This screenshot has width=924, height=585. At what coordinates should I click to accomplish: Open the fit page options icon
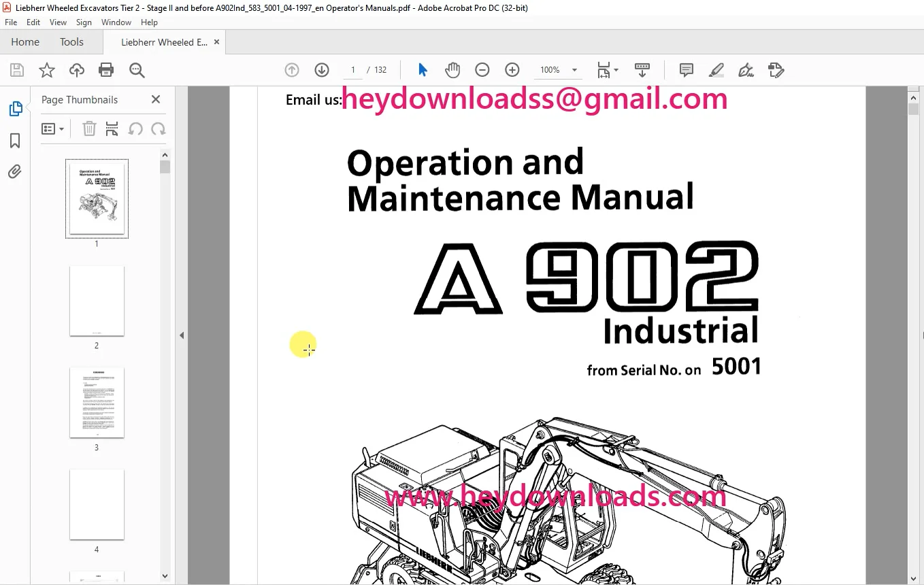607,70
